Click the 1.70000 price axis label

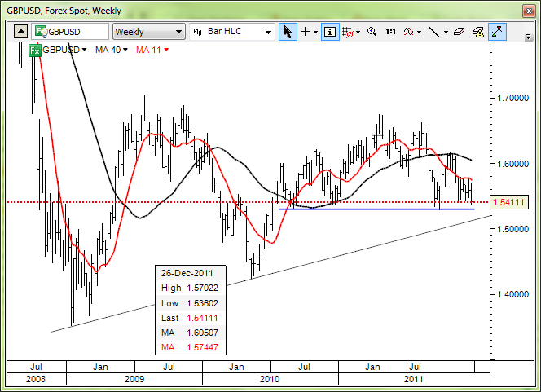coord(512,98)
